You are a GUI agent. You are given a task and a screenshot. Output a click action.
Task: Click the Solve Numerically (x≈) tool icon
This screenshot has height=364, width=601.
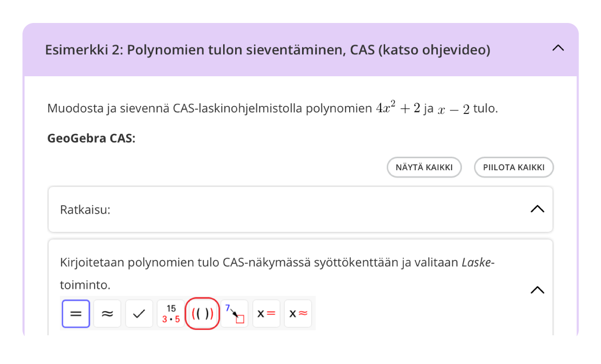point(298,314)
